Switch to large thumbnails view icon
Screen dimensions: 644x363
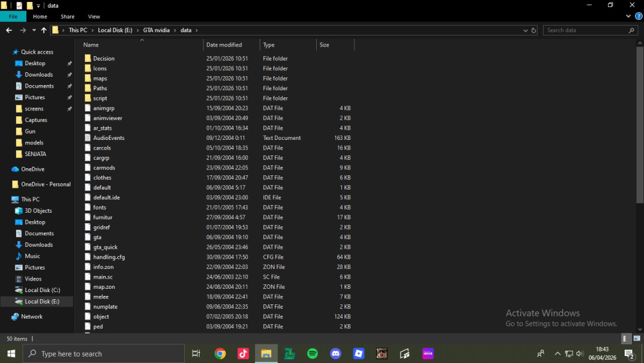637,338
